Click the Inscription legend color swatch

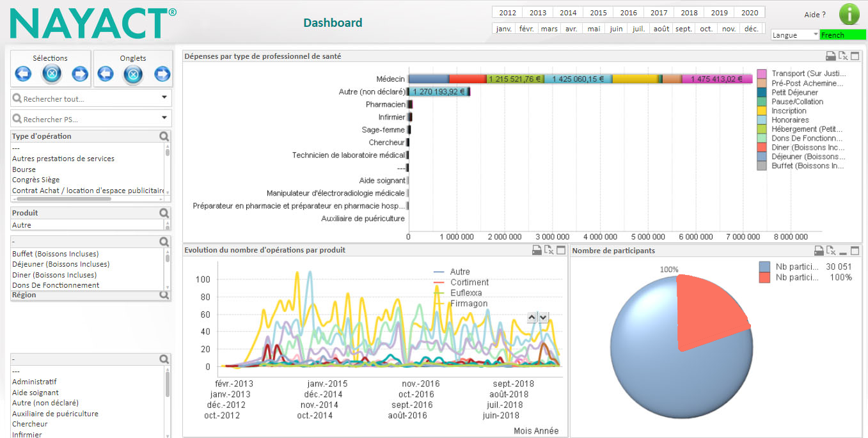tap(762, 111)
